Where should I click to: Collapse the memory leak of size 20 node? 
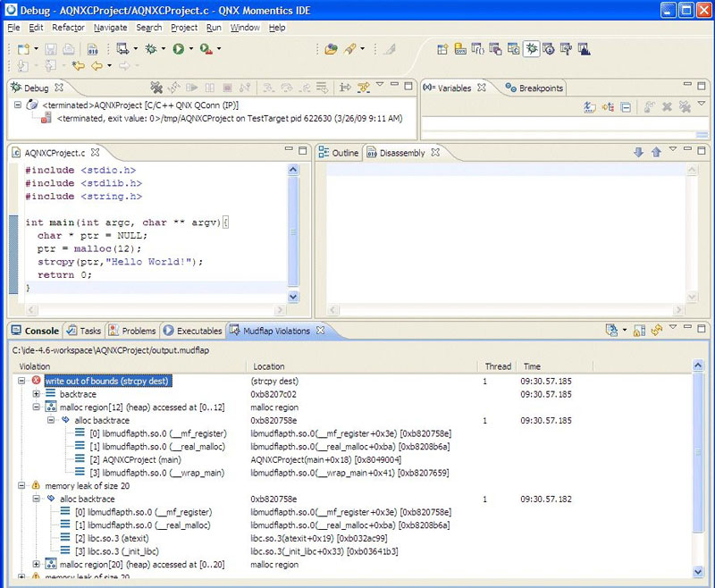(x=21, y=486)
